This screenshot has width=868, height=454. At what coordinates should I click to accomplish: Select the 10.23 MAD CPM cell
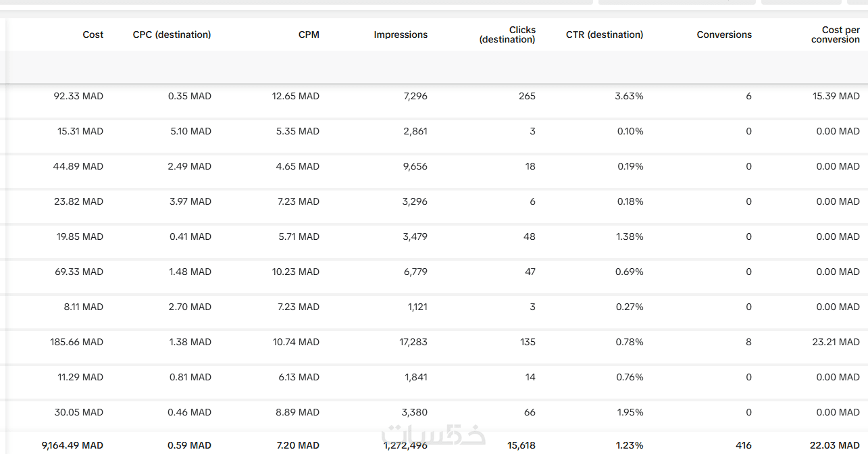pyautogui.click(x=296, y=272)
